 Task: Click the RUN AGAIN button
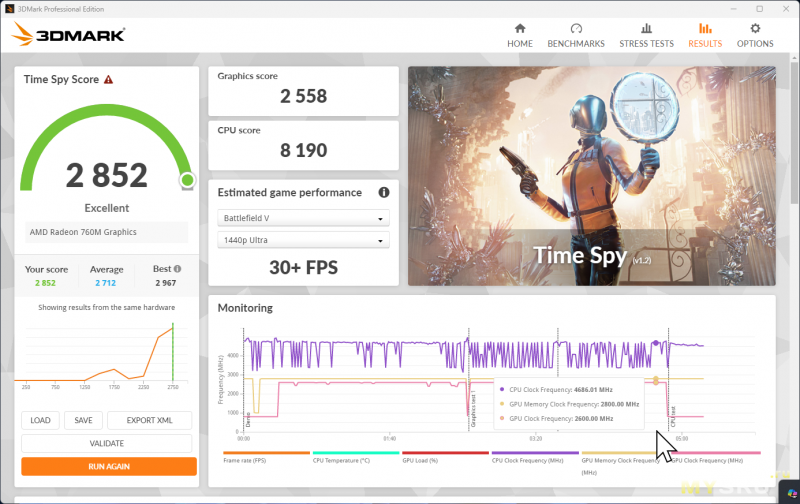point(109,466)
